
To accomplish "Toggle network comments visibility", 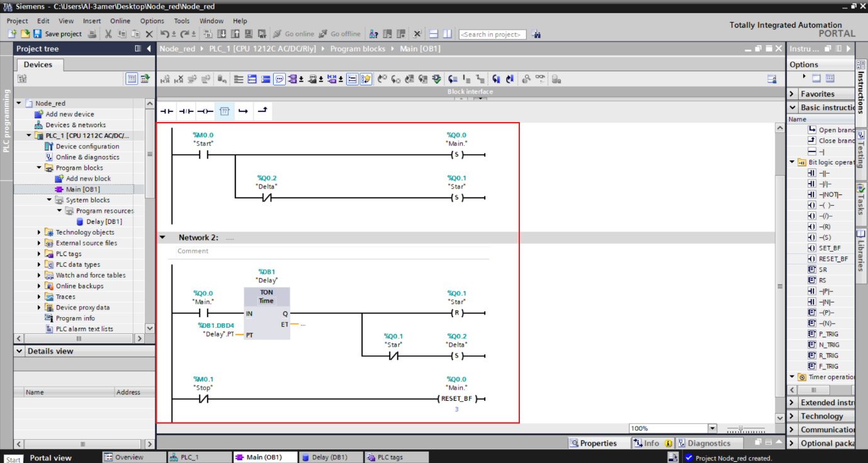I will coord(279,79).
